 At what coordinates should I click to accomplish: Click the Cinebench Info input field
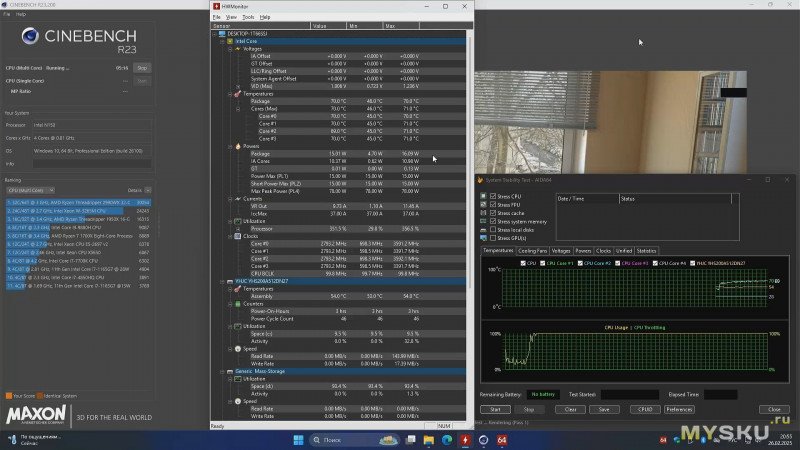[x=92, y=164]
